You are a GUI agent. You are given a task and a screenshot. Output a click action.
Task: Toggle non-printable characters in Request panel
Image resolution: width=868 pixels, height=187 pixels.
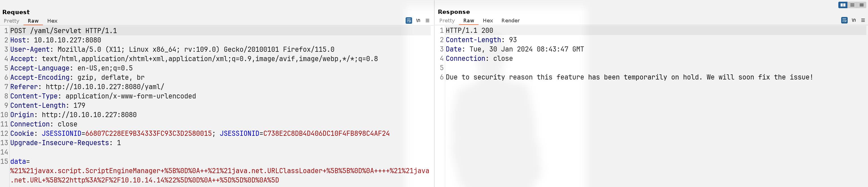[x=418, y=21]
